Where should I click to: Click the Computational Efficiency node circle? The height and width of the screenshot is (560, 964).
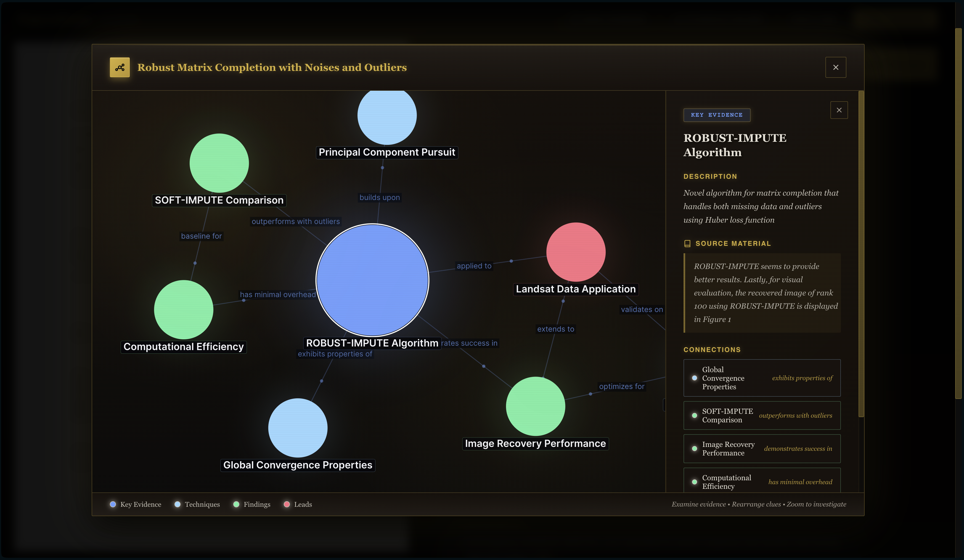tap(184, 309)
